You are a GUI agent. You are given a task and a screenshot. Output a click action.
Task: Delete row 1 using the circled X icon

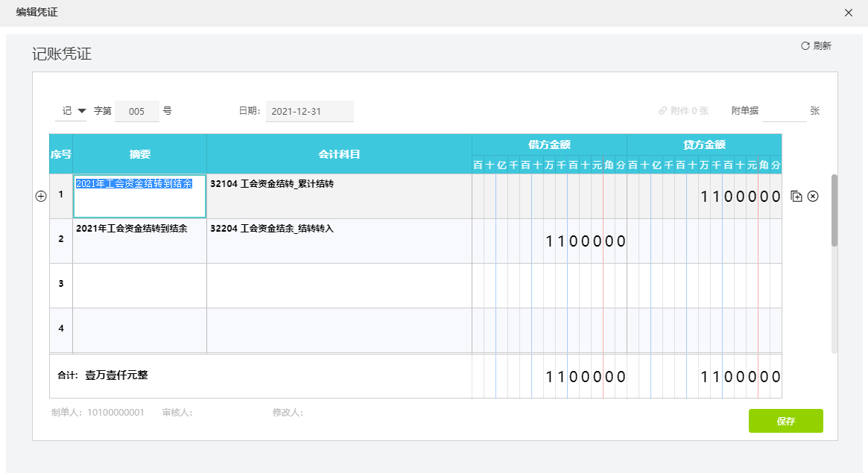(x=813, y=197)
